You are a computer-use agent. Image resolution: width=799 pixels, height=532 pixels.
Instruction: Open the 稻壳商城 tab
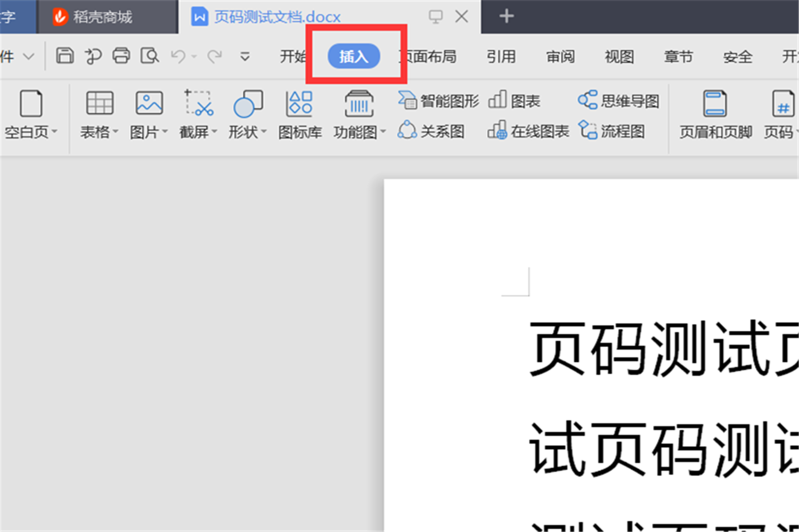107,17
